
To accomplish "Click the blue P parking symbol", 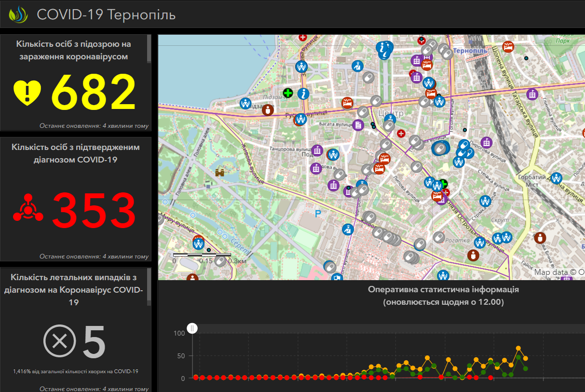I will 318,214.
